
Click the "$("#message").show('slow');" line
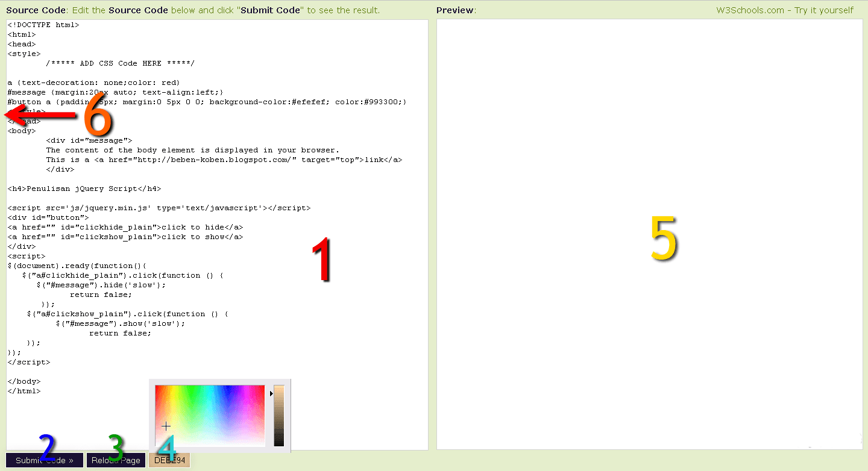coord(121,323)
